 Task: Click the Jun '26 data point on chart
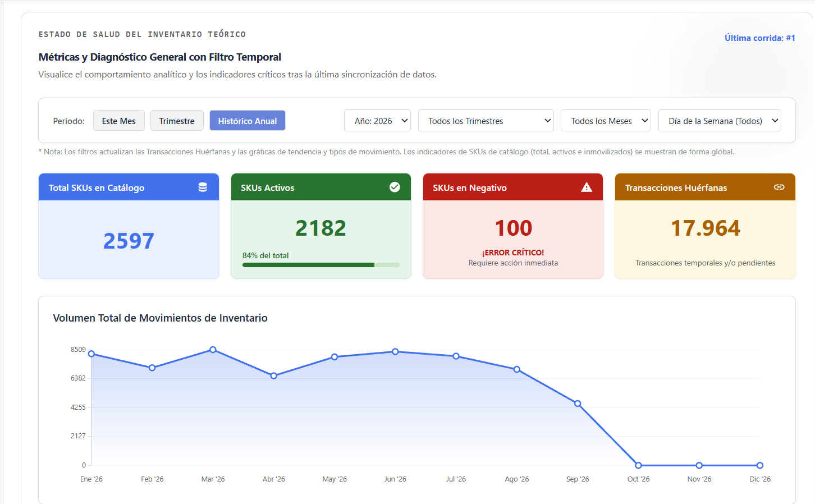(x=396, y=351)
